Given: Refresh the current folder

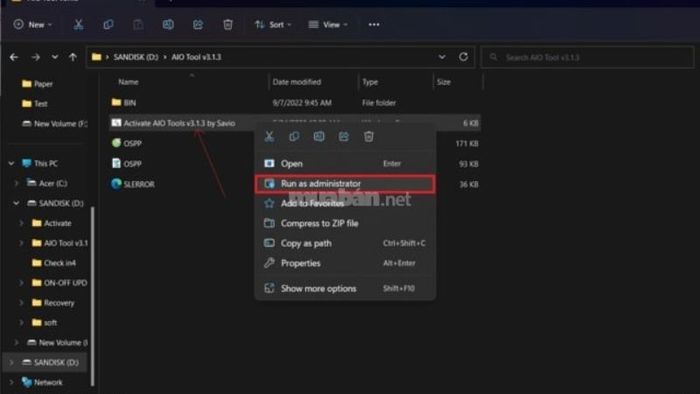Looking at the screenshot, I should pyautogui.click(x=463, y=57).
